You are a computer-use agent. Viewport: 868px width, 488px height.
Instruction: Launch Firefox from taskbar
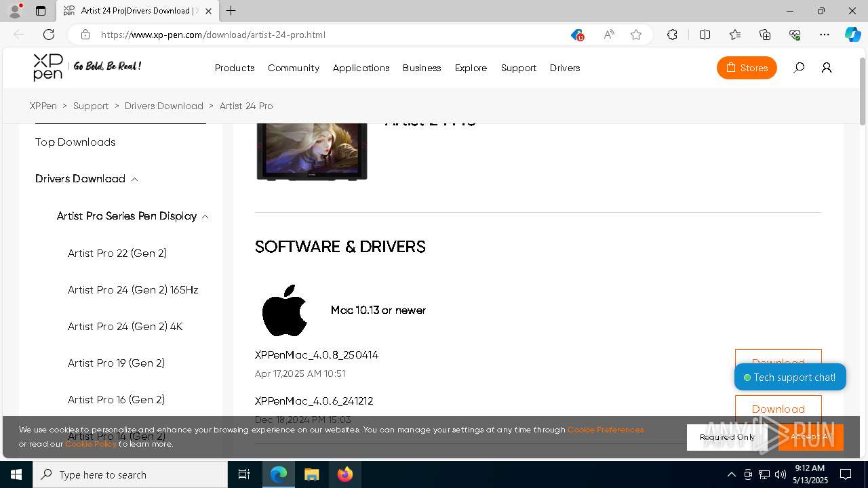click(x=345, y=474)
